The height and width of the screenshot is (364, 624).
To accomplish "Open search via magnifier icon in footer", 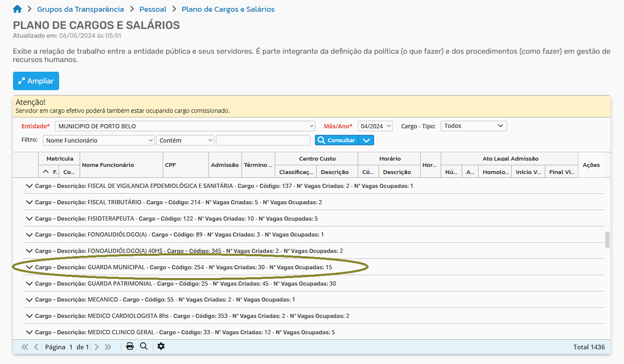I will point(144,346).
